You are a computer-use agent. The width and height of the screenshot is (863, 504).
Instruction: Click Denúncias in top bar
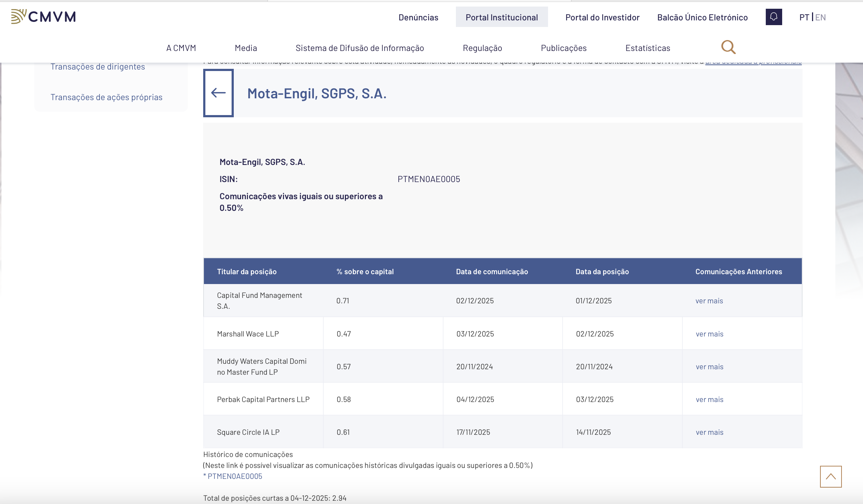coord(418,17)
